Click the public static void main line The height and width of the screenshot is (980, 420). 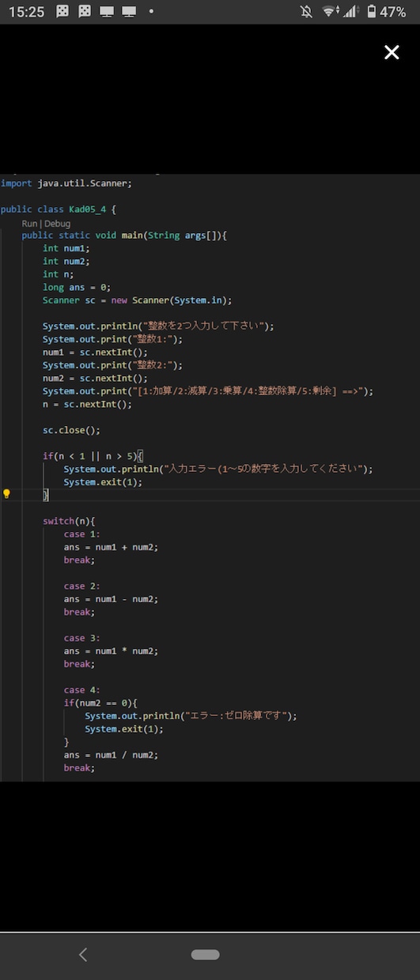click(124, 236)
